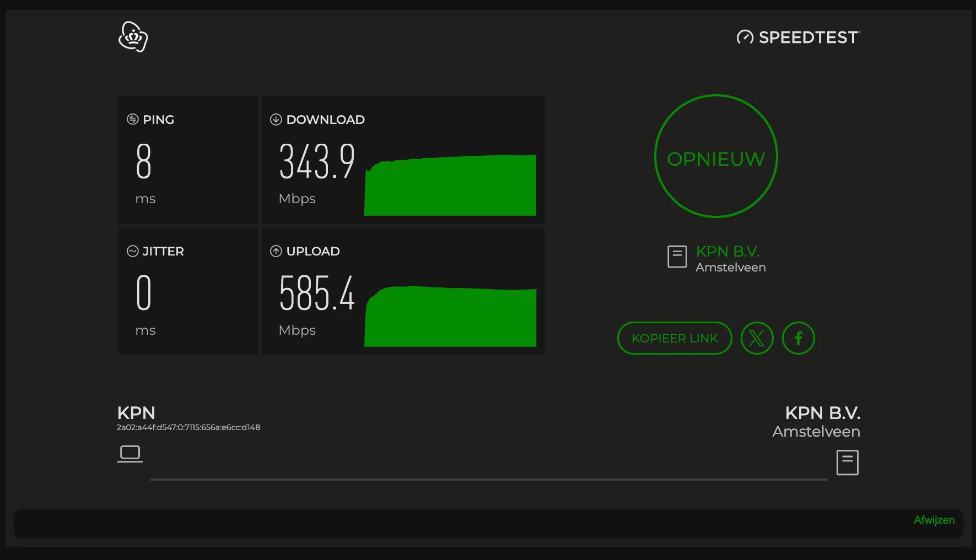The height and width of the screenshot is (560, 976).
Task: Click the jitter value 0
Action: pos(144,293)
